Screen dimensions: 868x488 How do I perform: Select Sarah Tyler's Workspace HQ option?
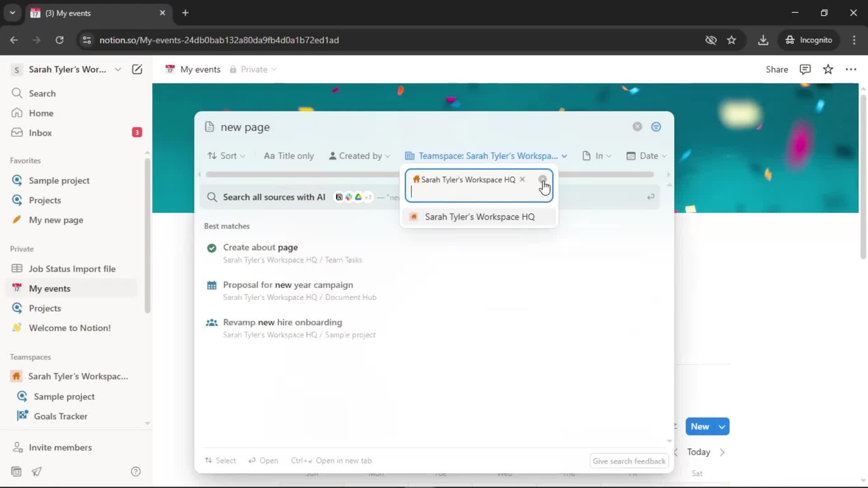[x=479, y=217]
